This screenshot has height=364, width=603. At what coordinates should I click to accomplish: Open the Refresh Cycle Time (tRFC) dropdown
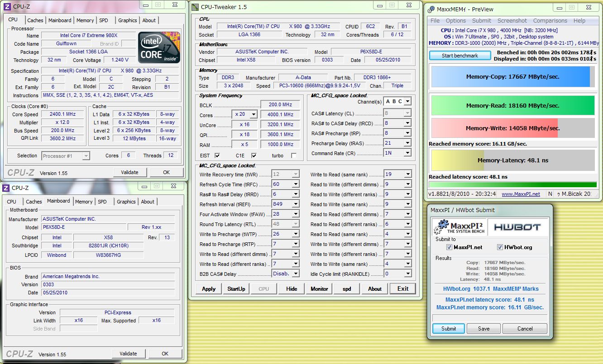point(296,184)
